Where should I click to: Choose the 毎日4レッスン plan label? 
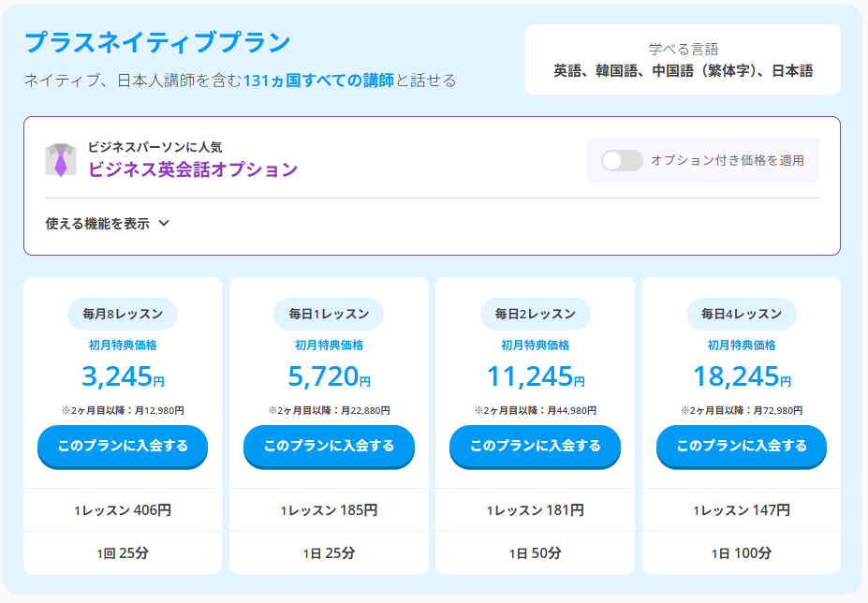[x=741, y=314]
